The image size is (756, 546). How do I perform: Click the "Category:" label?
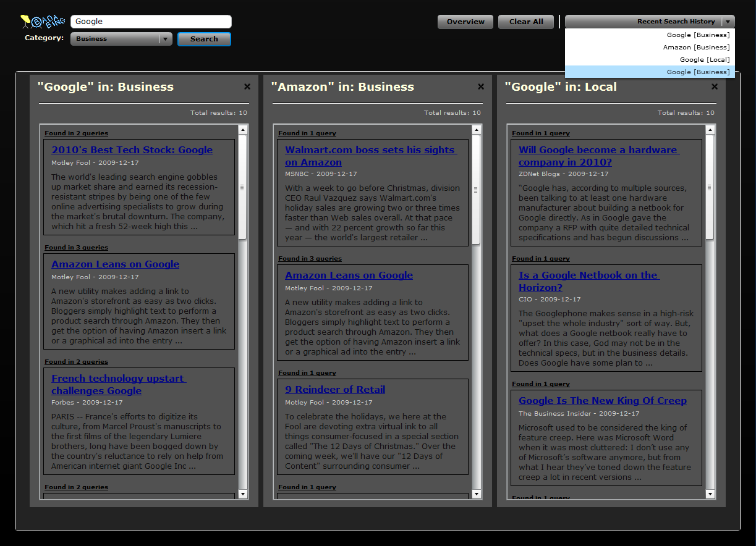[x=44, y=38]
